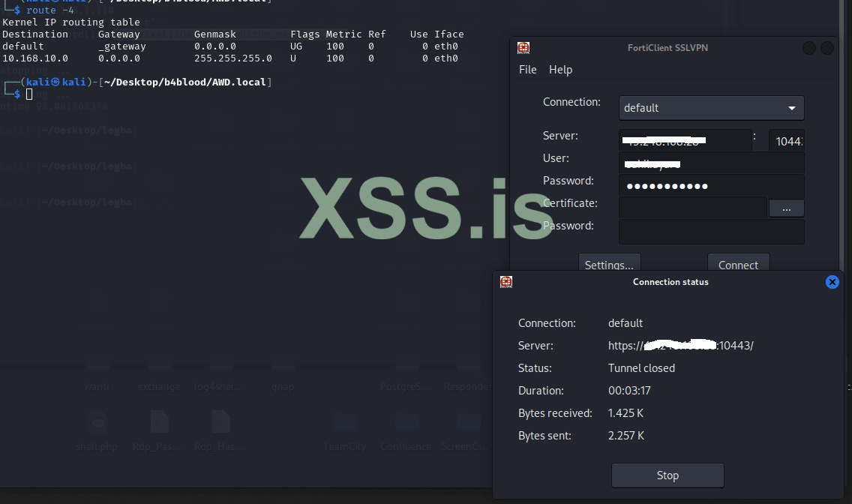Open the File menu in FortiClient
852x504 pixels.
[528, 70]
